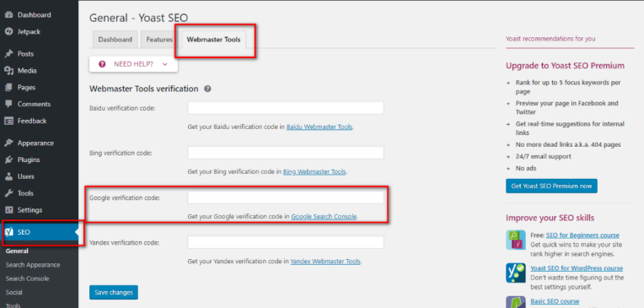The image size is (644, 308).
Task: Open General under SEO submenu
Action: pyautogui.click(x=17, y=251)
